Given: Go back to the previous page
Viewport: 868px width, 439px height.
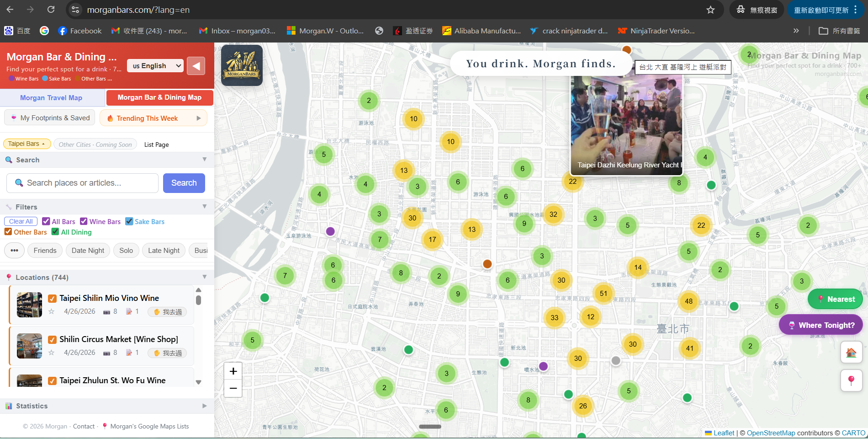Looking at the screenshot, I should pos(10,10).
